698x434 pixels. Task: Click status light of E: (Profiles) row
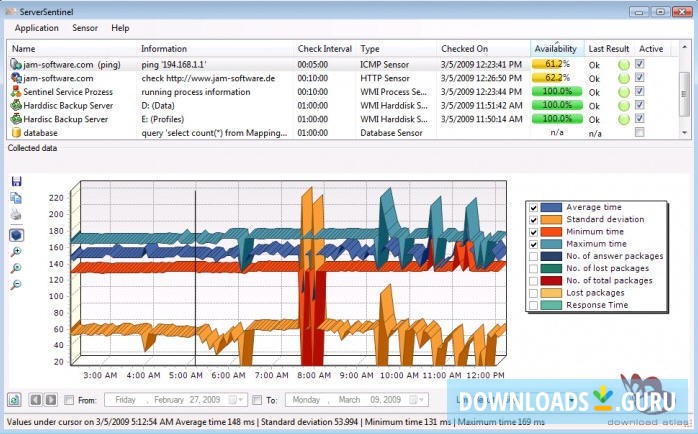tap(624, 119)
